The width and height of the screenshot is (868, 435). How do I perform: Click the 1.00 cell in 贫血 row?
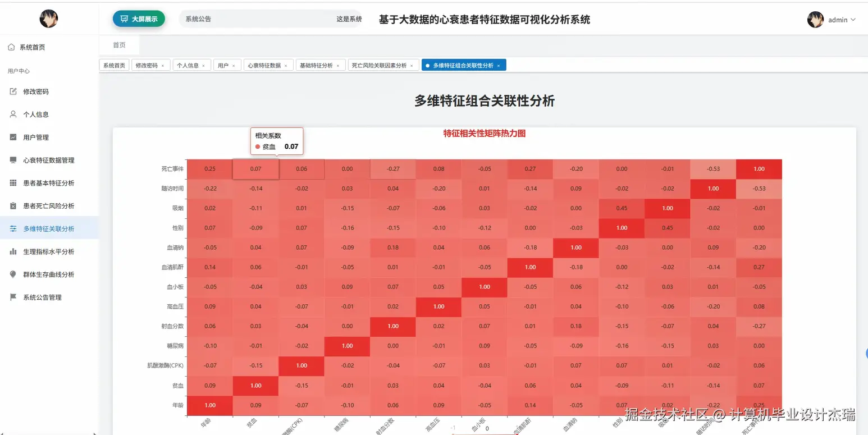255,386
